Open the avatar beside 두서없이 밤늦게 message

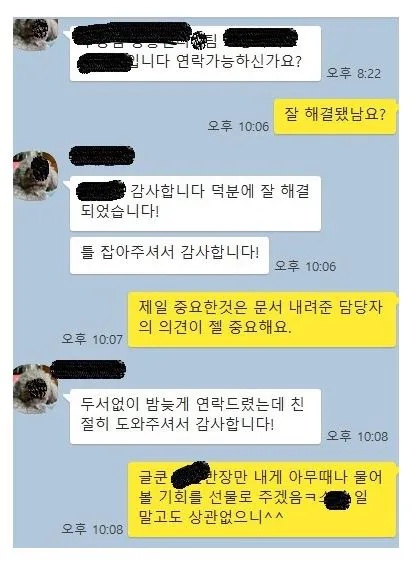click(x=35, y=389)
